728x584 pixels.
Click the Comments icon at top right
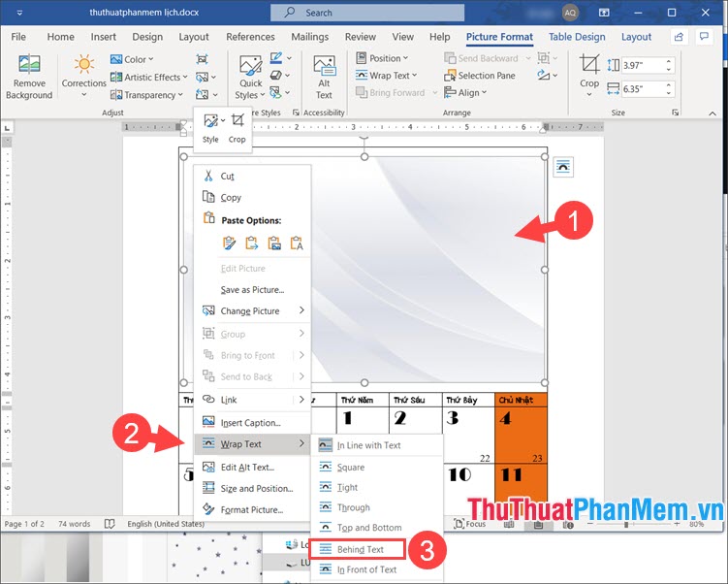705,37
